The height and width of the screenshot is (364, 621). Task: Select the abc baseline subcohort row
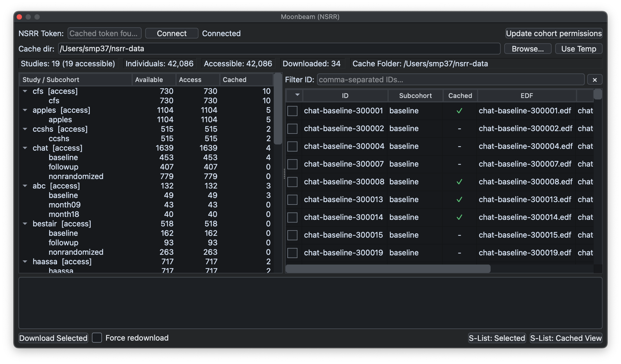click(146, 195)
